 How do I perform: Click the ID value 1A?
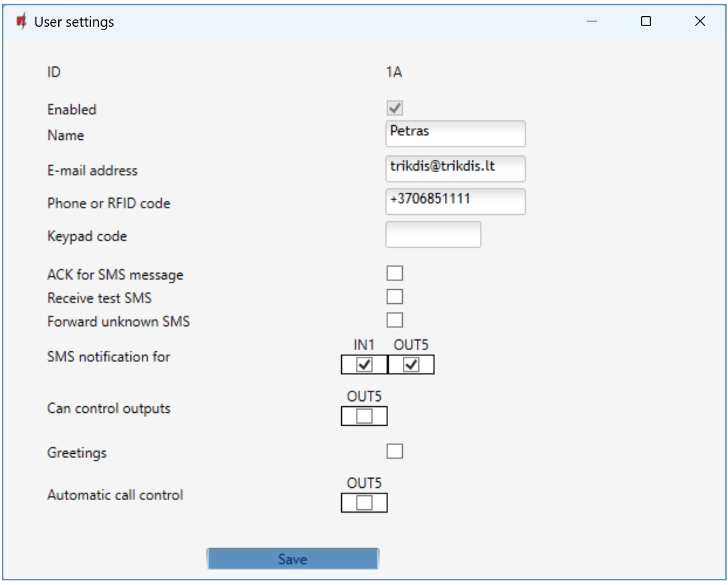(393, 72)
